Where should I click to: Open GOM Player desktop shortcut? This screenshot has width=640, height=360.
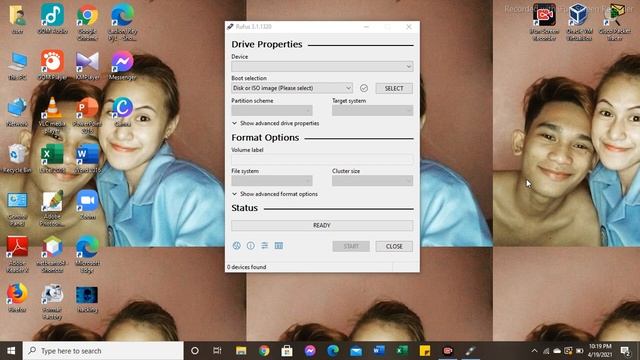tap(52, 64)
